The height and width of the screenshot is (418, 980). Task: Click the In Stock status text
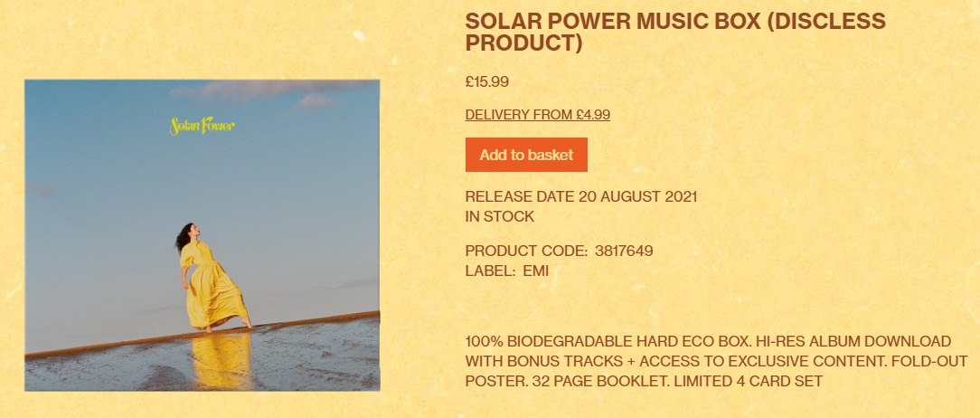500,216
